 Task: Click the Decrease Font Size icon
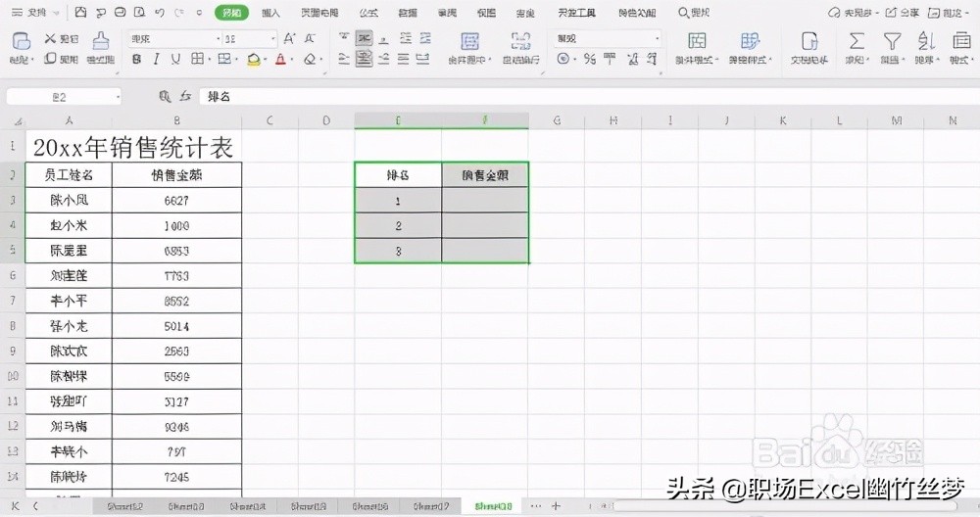click(310, 39)
